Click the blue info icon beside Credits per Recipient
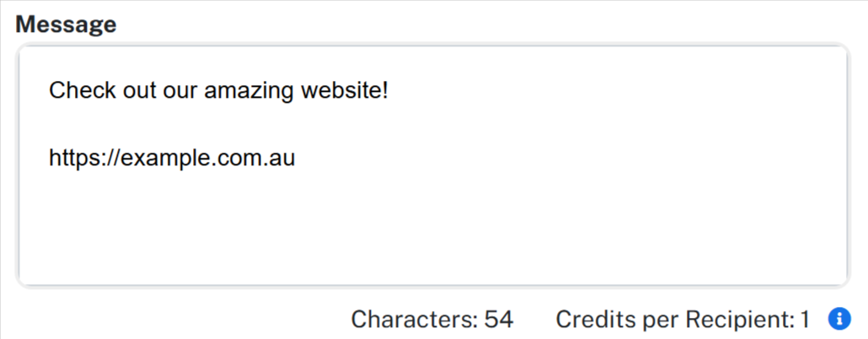 pyautogui.click(x=839, y=319)
